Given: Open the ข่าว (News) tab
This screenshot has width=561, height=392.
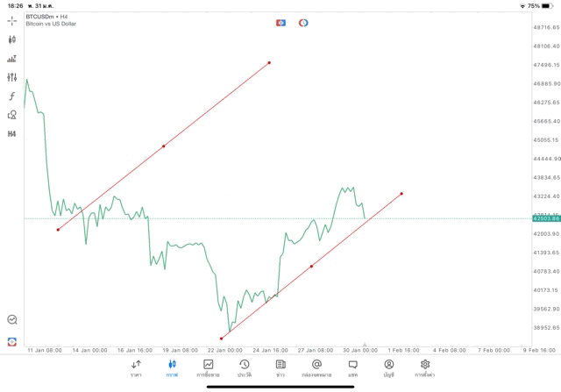Looking at the screenshot, I should [x=280, y=367].
